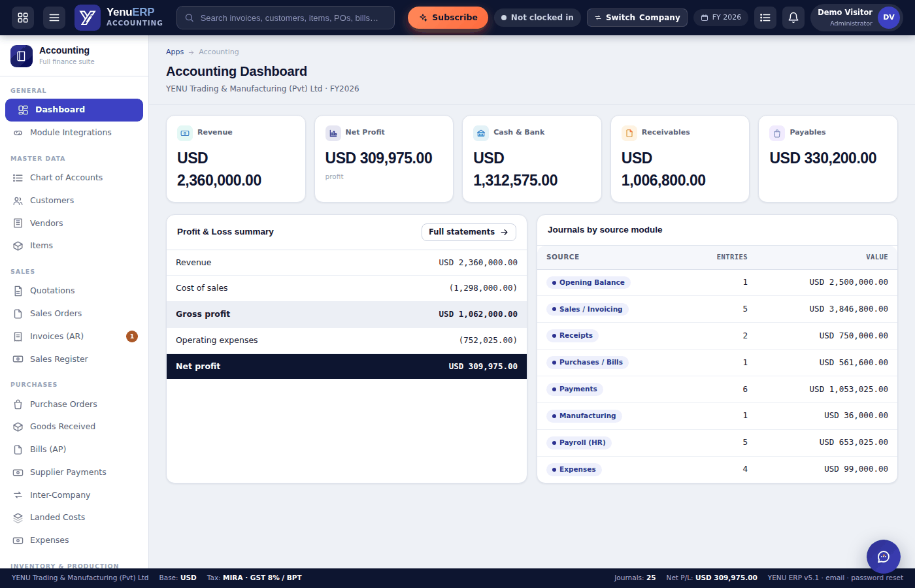Click the Revenue card icon
The width and height of the screenshot is (915, 588).
click(x=185, y=133)
